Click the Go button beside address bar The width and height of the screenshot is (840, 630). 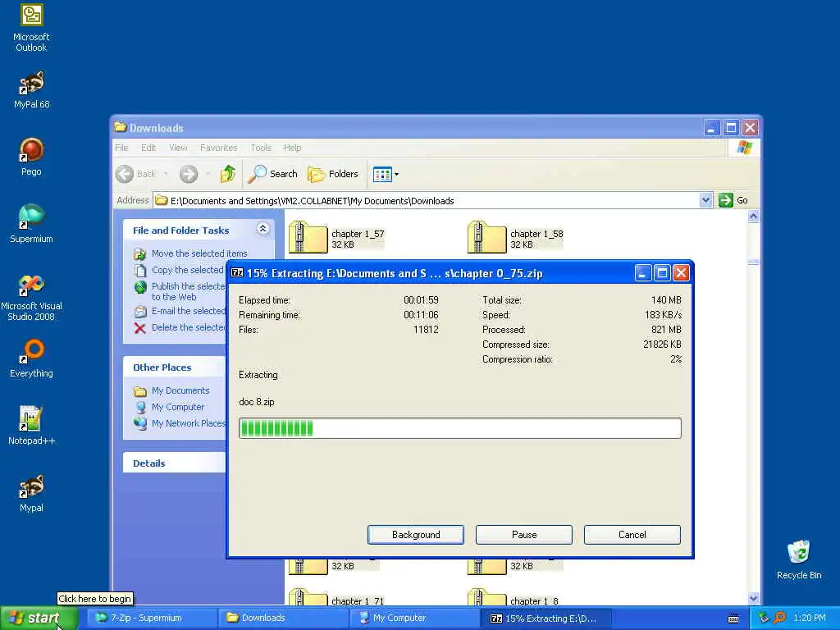point(733,200)
